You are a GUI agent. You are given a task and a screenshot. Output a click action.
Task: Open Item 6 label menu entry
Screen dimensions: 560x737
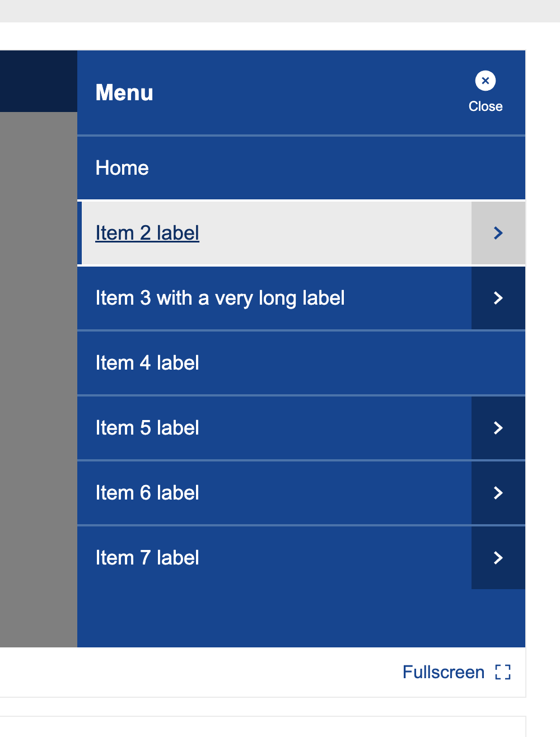[x=147, y=492]
